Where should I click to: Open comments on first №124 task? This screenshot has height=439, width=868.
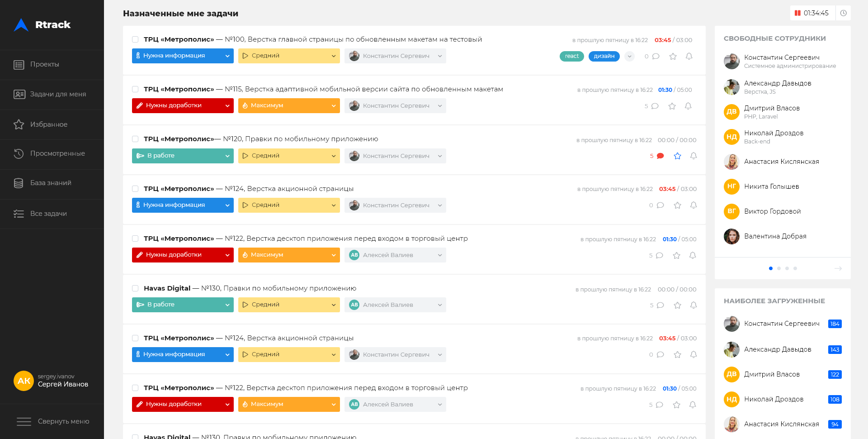point(660,205)
